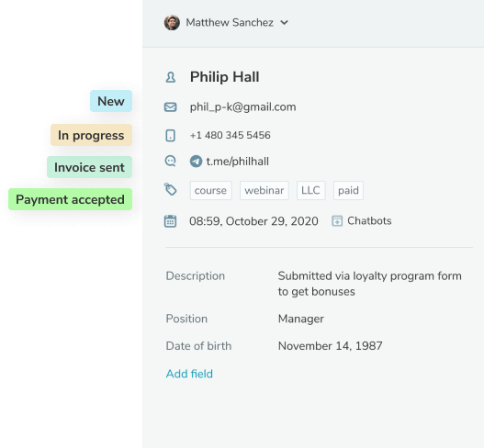Click the envelope email icon
Image resolution: width=484 pixels, height=448 pixels.
pyautogui.click(x=171, y=107)
